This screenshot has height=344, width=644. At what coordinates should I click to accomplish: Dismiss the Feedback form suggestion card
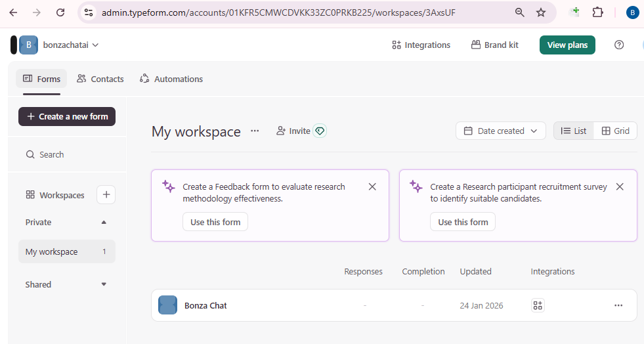[x=372, y=186]
